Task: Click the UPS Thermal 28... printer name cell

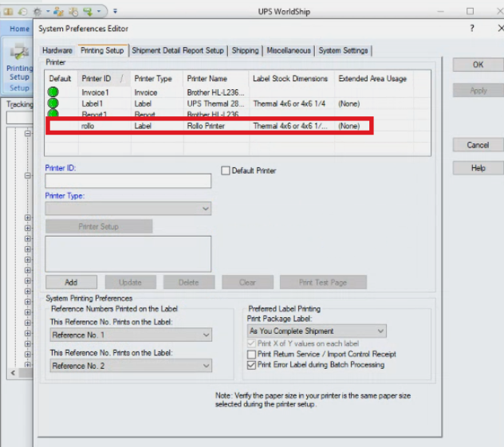Action: [x=215, y=104]
